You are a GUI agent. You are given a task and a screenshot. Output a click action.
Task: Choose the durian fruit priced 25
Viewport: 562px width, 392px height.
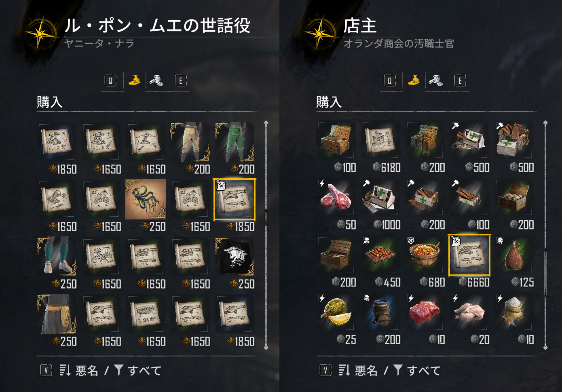click(336, 312)
